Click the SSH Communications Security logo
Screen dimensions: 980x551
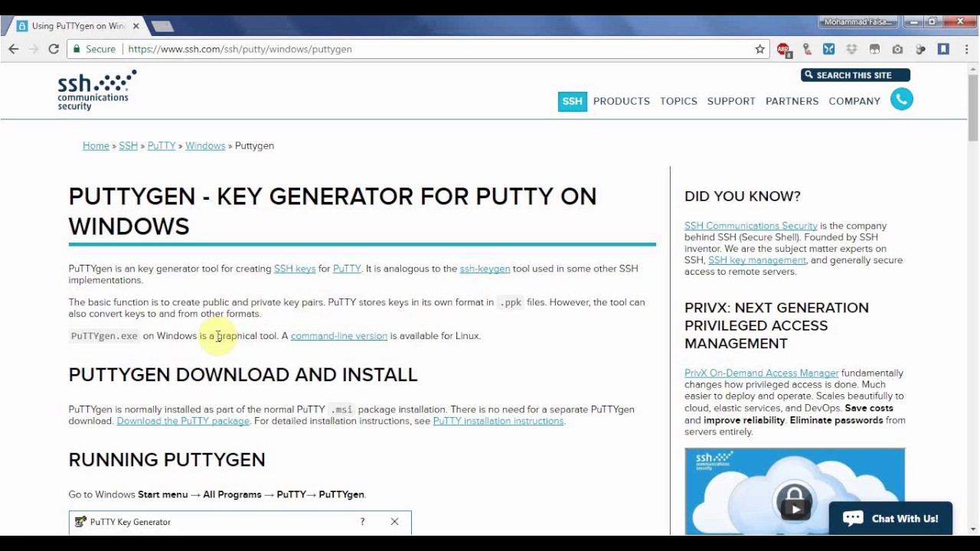point(97,90)
